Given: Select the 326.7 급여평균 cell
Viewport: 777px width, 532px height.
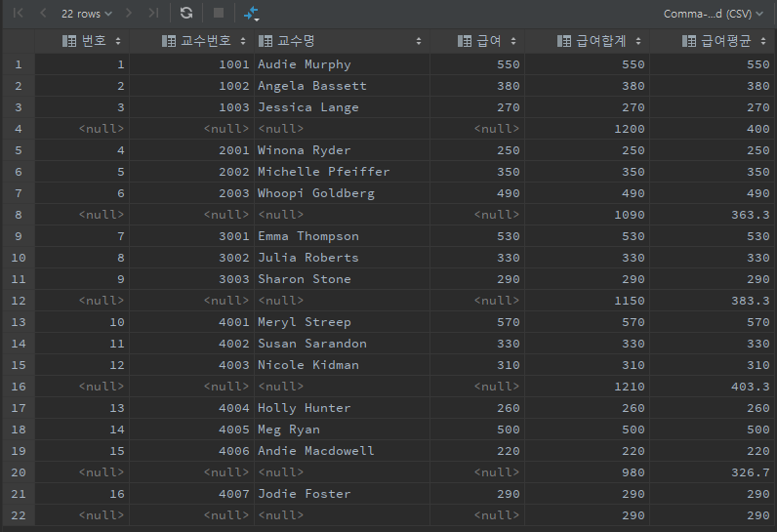Looking at the screenshot, I should 712,472.
